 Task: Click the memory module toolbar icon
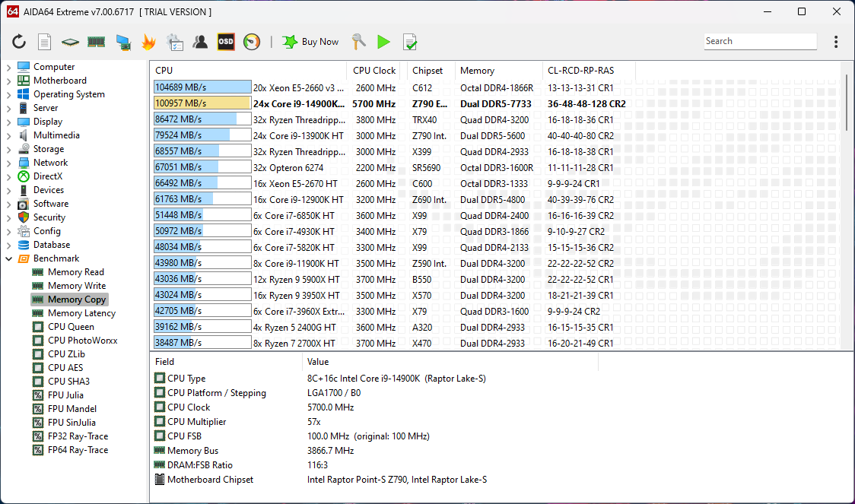[96, 42]
